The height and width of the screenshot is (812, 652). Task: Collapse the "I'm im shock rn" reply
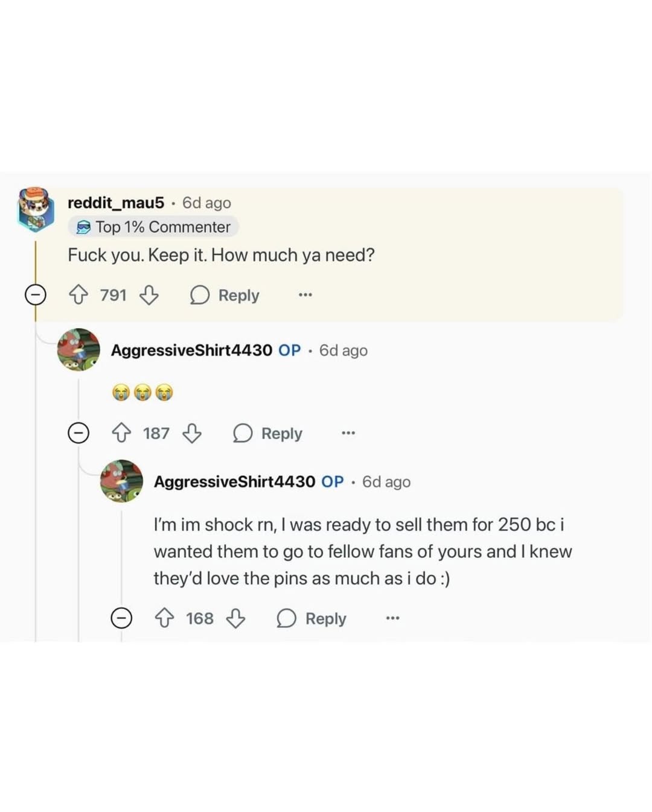(x=121, y=618)
